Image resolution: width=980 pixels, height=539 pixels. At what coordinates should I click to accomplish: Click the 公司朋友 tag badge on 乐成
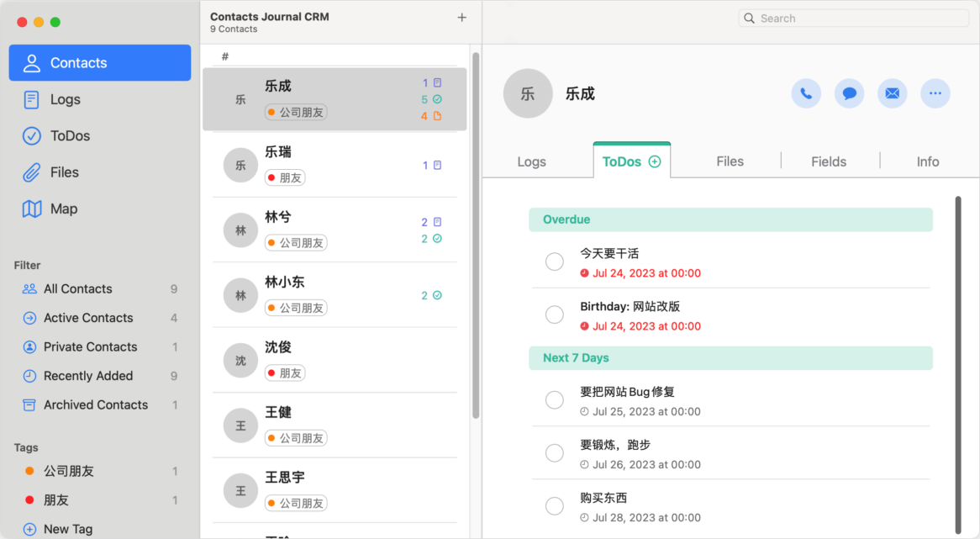296,113
